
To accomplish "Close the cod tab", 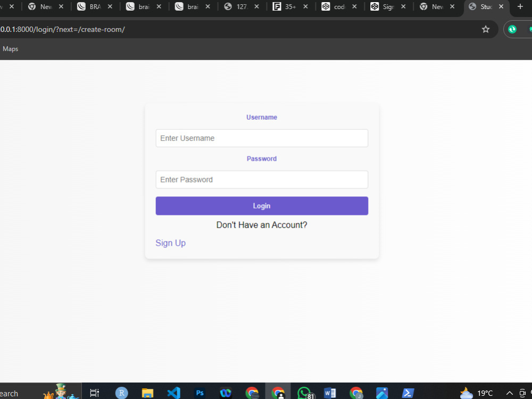I will click(354, 6).
